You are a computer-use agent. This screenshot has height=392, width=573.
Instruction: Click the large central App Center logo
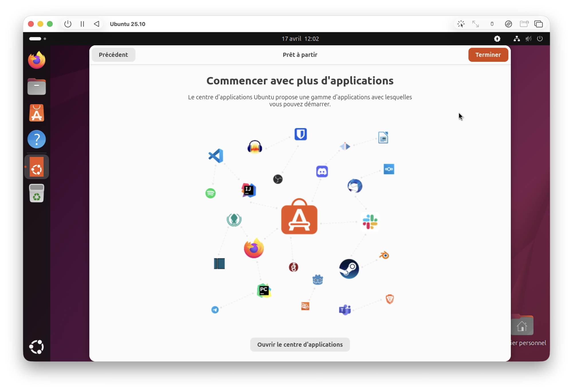[x=299, y=217]
